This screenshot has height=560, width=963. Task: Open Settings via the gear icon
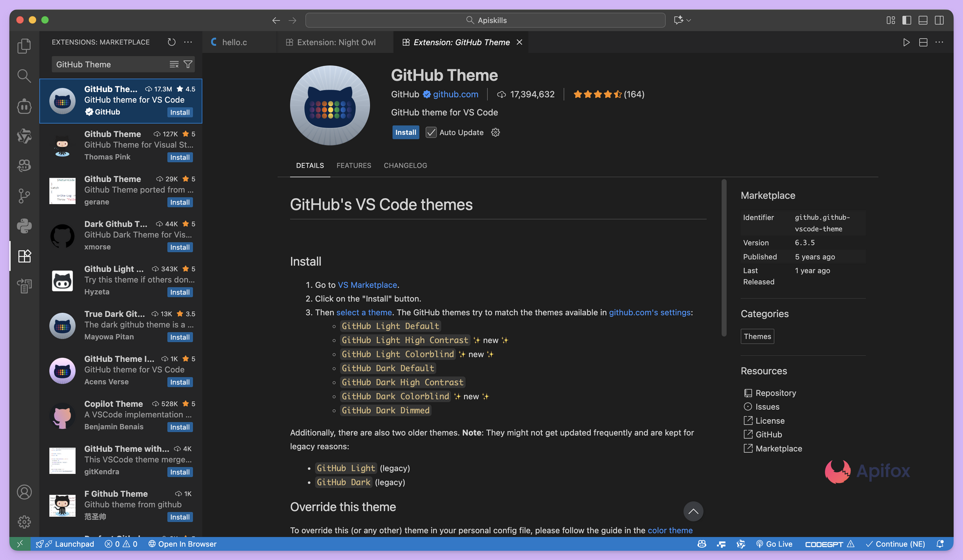pyautogui.click(x=24, y=521)
